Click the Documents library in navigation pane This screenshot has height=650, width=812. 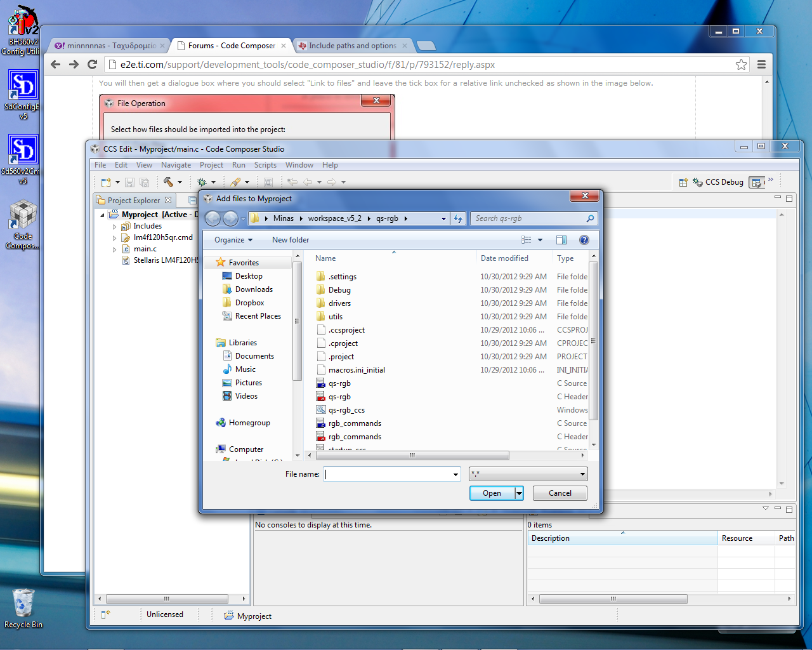[x=254, y=356]
